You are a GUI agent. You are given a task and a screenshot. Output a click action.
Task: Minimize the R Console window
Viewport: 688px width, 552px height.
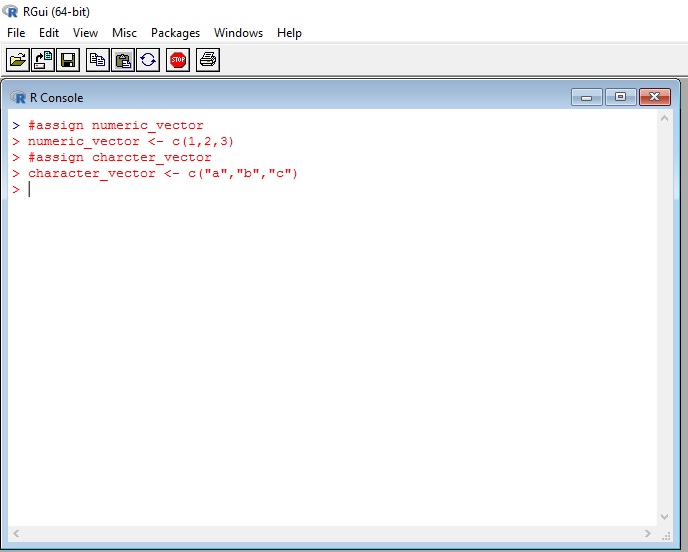point(587,97)
